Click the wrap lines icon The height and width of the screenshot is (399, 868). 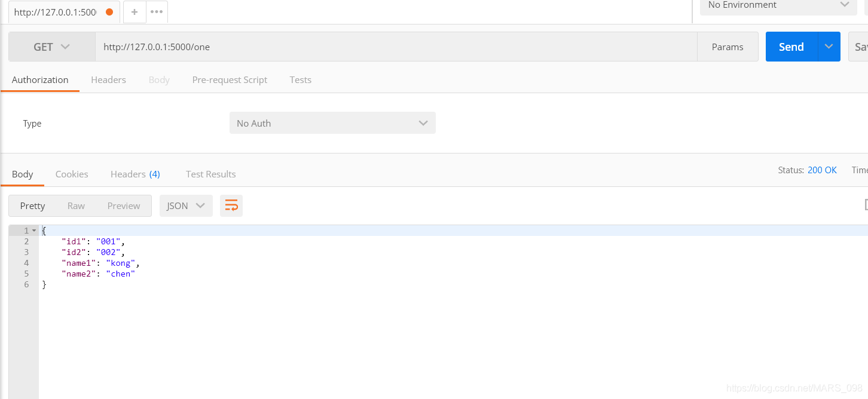(x=231, y=205)
